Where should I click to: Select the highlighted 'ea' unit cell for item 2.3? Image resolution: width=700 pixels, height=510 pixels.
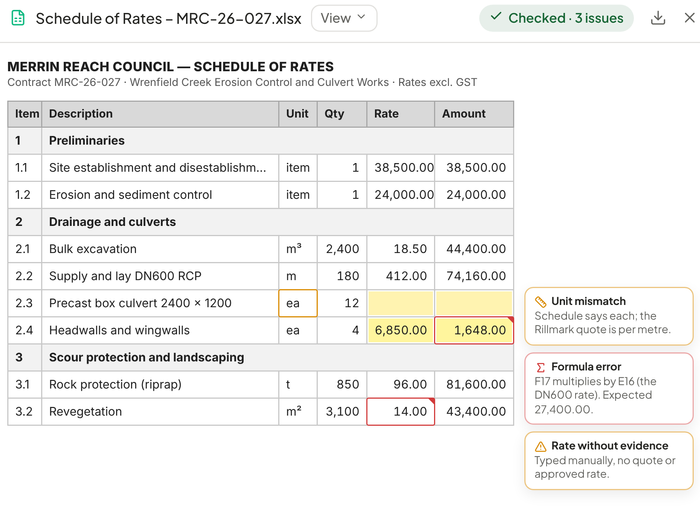[298, 303]
